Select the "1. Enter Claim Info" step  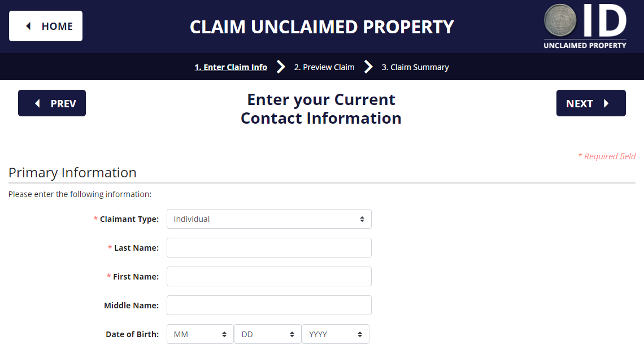click(x=230, y=67)
